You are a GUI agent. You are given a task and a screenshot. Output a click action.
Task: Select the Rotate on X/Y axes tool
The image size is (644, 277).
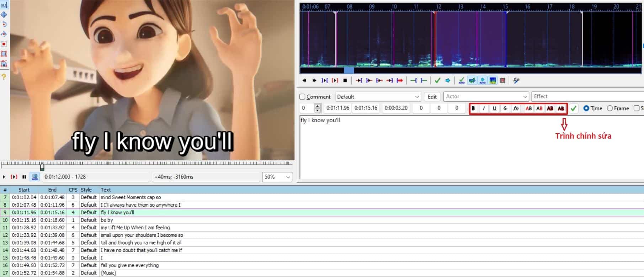(x=4, y=34)
